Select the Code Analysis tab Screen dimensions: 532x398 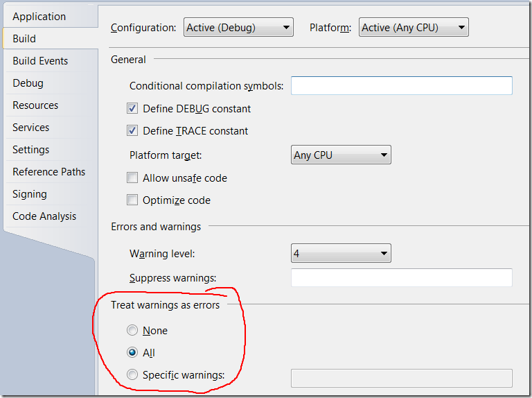click(44, 216)
